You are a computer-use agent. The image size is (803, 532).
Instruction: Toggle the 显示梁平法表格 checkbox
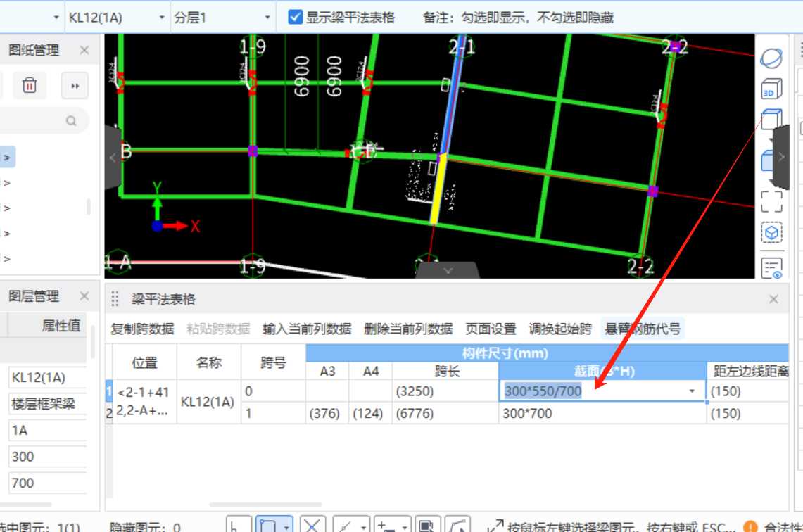295,17
